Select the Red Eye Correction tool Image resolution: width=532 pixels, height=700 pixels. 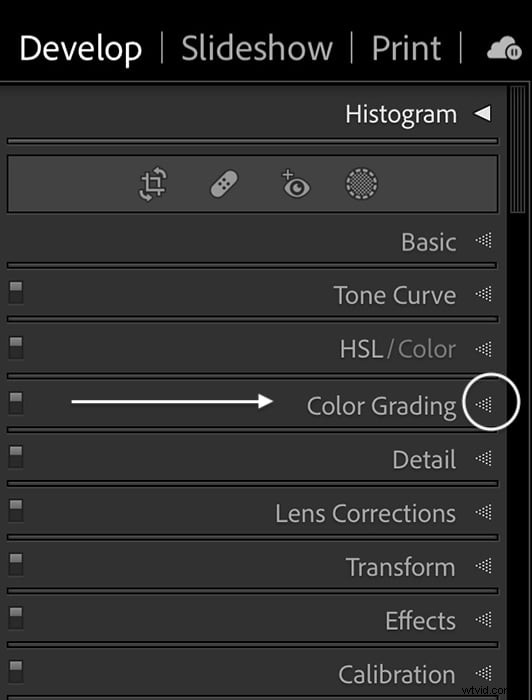point(295,183)
